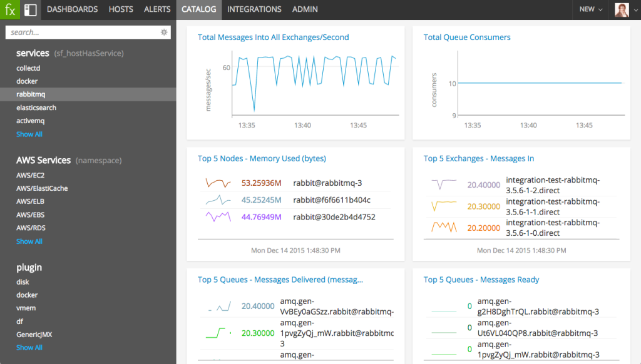Click sparkline for 3.5.6-1-0.direct exchange
Viewport: 641px width, 364px height.
[x=444, y=227]
